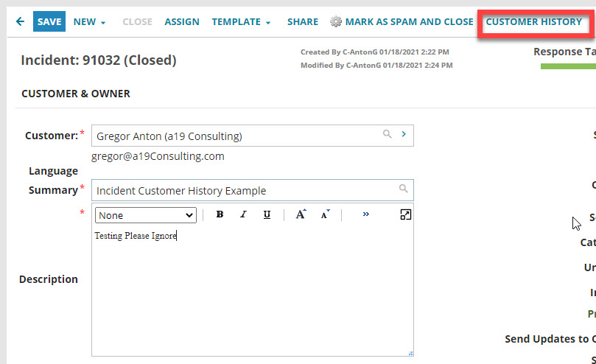Image resolution: width=596 pixels, height=364 pixels.
Task: Open the None style dropdown
Action: coord(146,215)
